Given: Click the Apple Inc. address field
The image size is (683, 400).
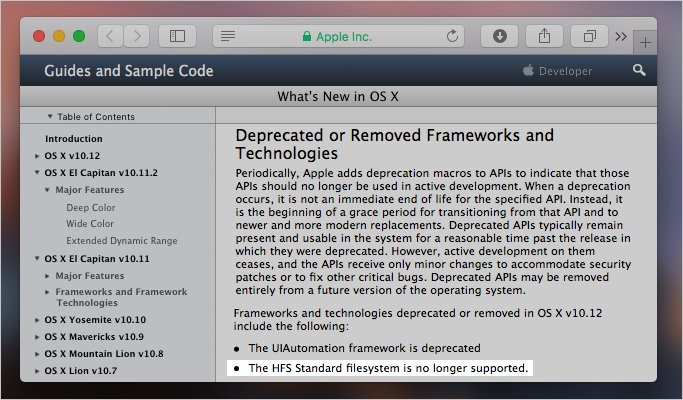Looking at the screenshot, I should pyautogui.click(x=338, y=36).
